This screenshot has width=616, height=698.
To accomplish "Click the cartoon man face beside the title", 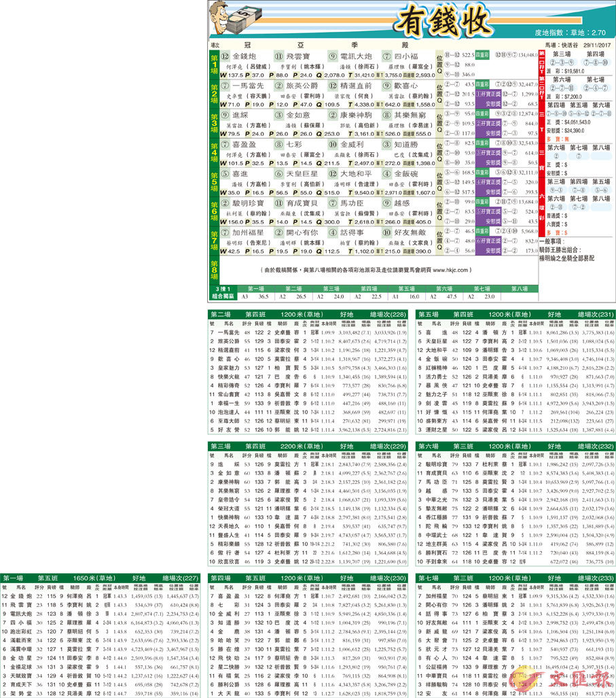I will tap(219, 15).
